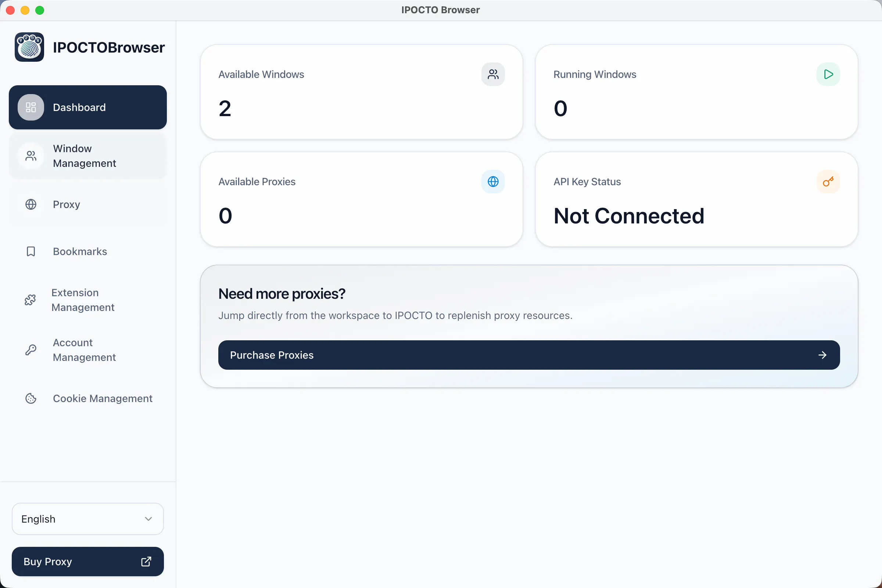Click the arrow icon on Purchase Proxies
The height and width of the screenshot is (588, 882).
click(x=822, y=355)
